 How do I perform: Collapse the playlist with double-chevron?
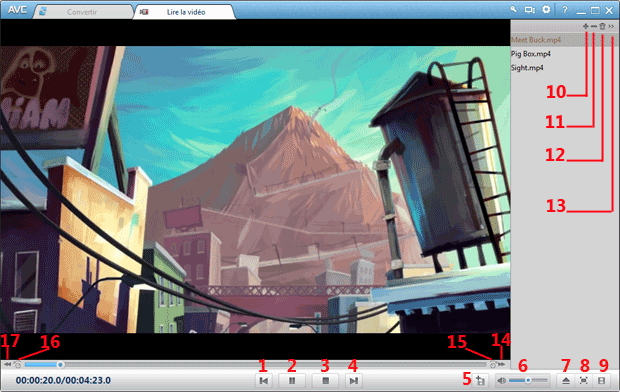tap(611, 27)
